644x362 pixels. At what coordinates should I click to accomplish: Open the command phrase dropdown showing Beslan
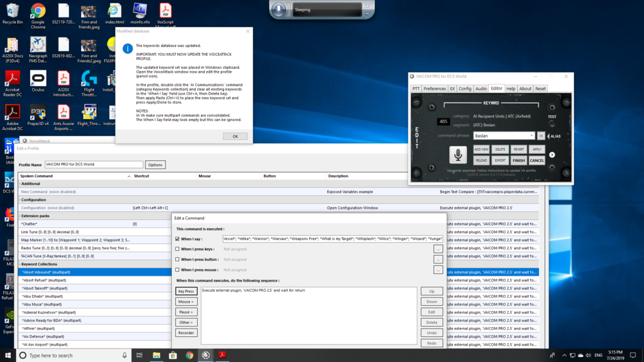pos(532,136)
